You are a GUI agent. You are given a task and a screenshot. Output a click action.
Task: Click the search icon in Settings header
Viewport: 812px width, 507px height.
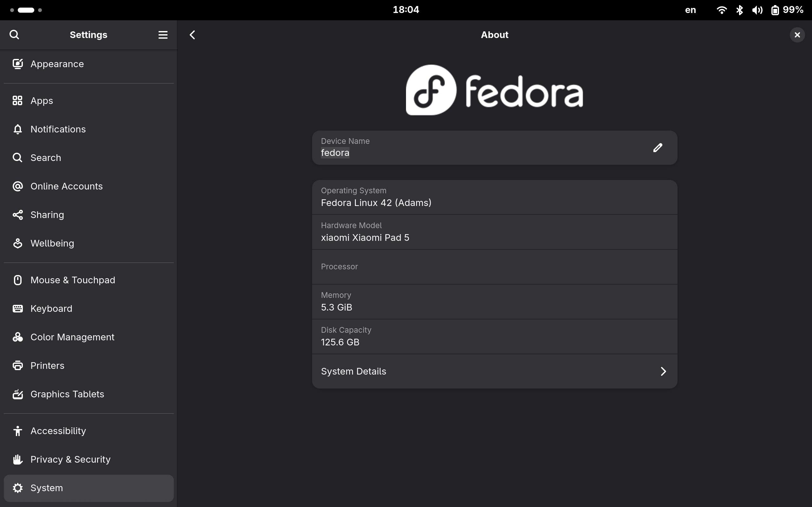[x=14, y=35]
